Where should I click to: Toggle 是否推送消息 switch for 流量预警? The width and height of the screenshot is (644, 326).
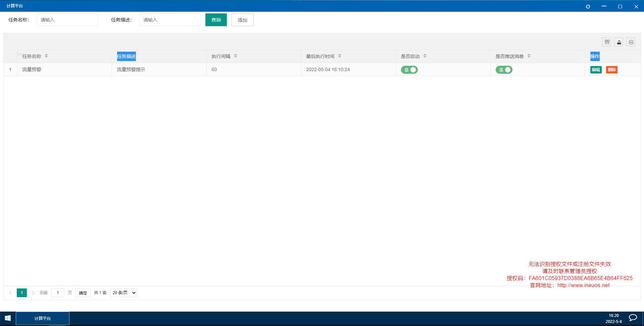coord(504,70)
